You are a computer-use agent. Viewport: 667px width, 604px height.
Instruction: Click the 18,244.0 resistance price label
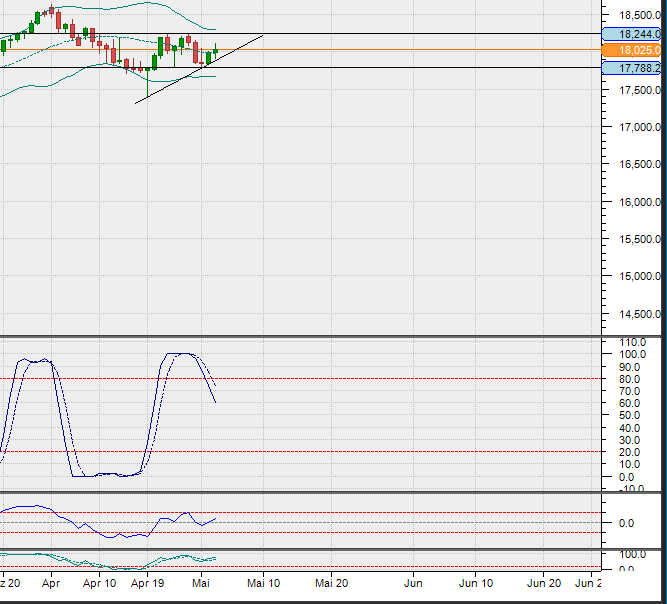click(634, 34)
